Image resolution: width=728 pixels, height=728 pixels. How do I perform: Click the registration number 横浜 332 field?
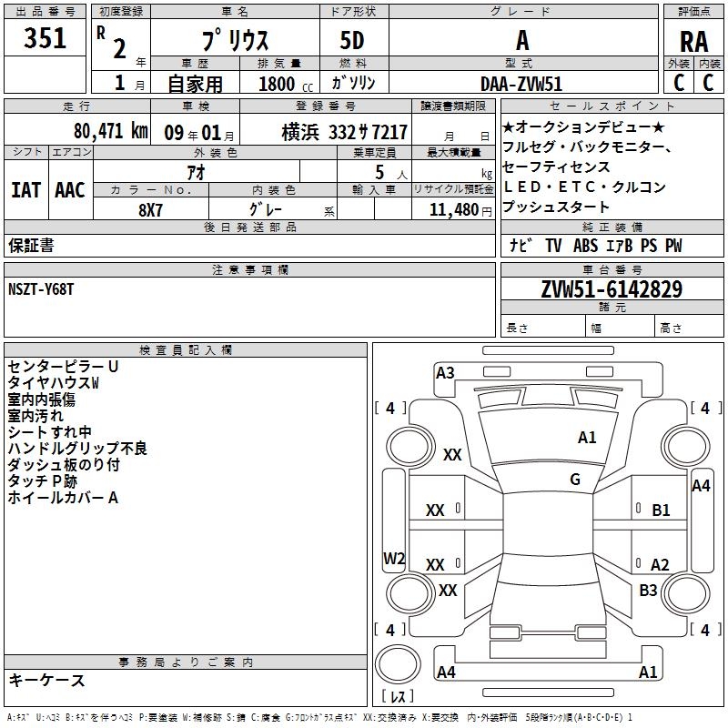pos(326,132)
